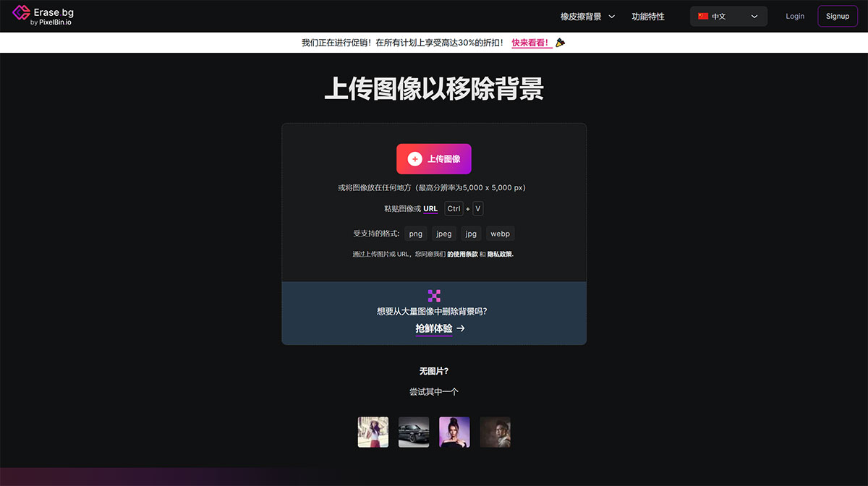The image size is (868, 486).
Task: Open the 快来看看 promotion link
Action: (531, 43)
